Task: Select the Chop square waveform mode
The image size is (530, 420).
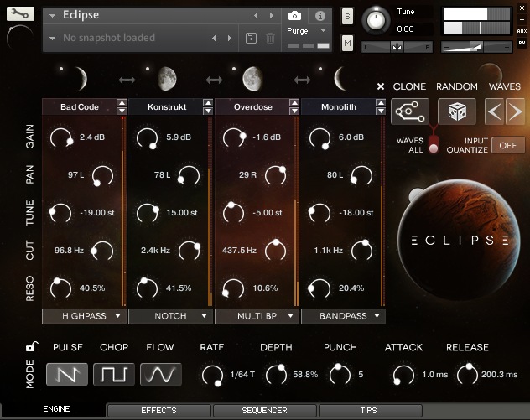Action: (x=114, y=374)
